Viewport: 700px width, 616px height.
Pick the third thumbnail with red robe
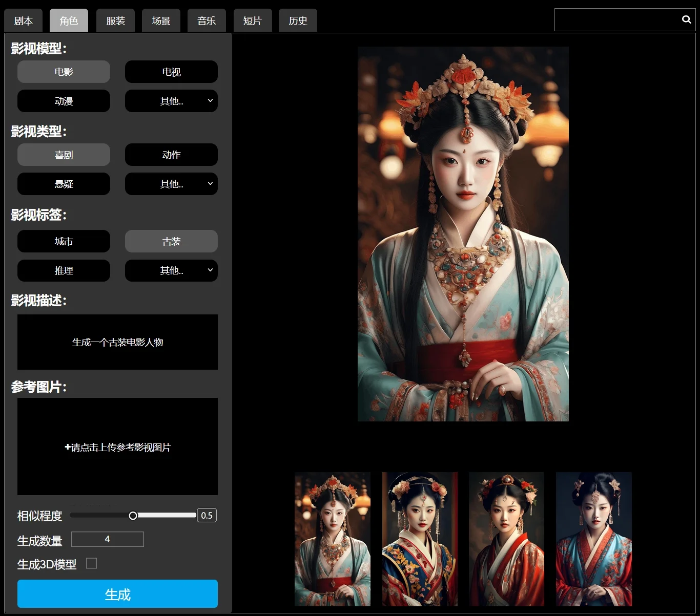(506, 539)
